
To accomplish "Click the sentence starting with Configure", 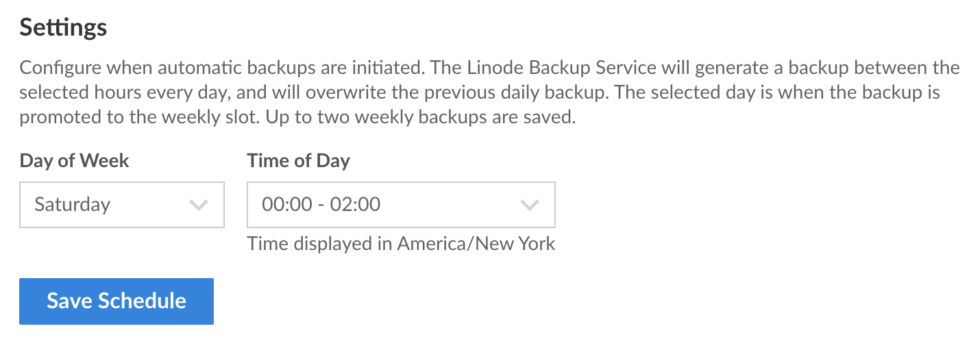I will pyautogui.click(x=206, y=68).
